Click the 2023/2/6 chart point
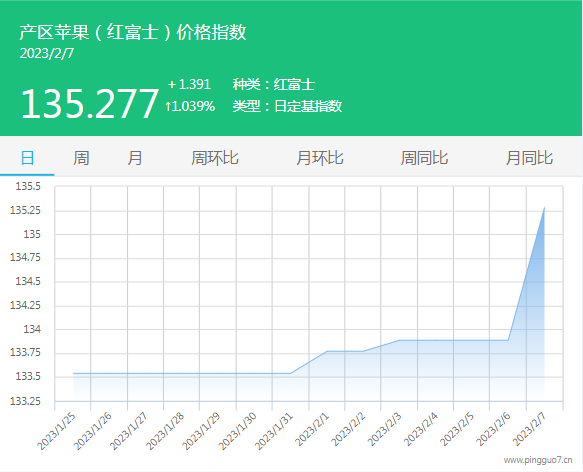The height and width of the screenshot is (472, 583). pyautogui.click(x=508, y=340)
